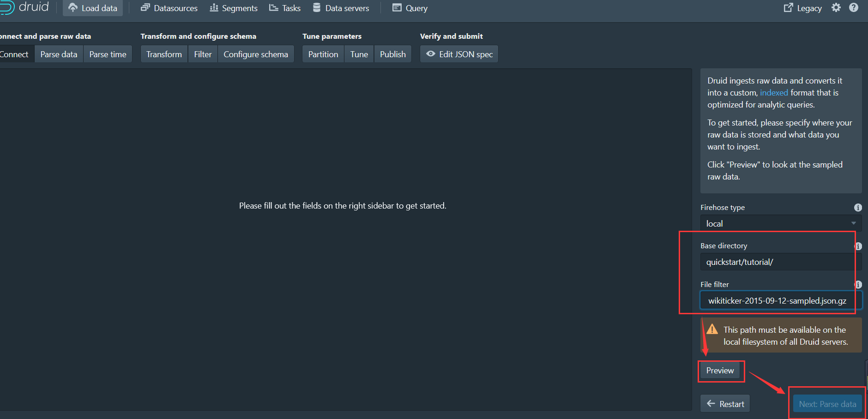This screenshot has height=419, width=868.
Task: Click the File filter info icon
Action: 858,285
